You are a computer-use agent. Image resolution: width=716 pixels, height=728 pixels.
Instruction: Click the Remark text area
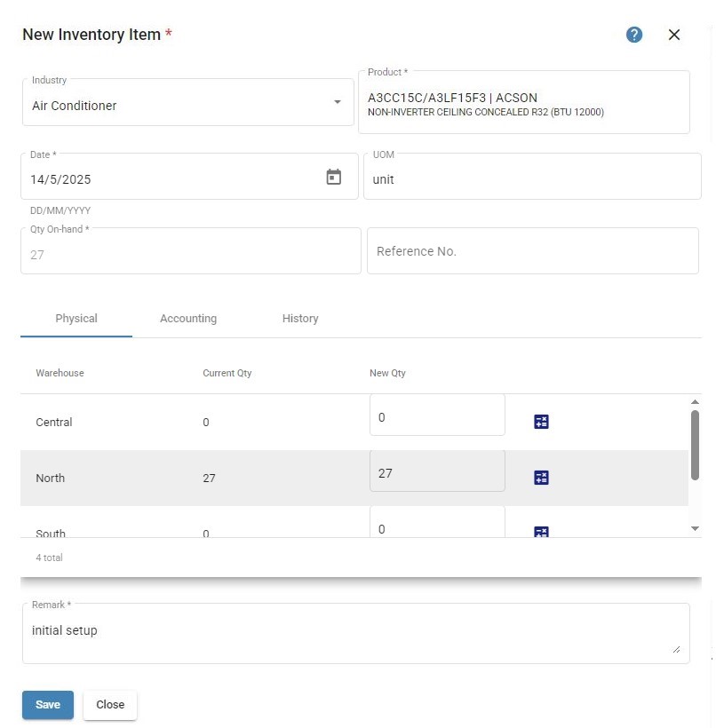click(x=356, y=633)
